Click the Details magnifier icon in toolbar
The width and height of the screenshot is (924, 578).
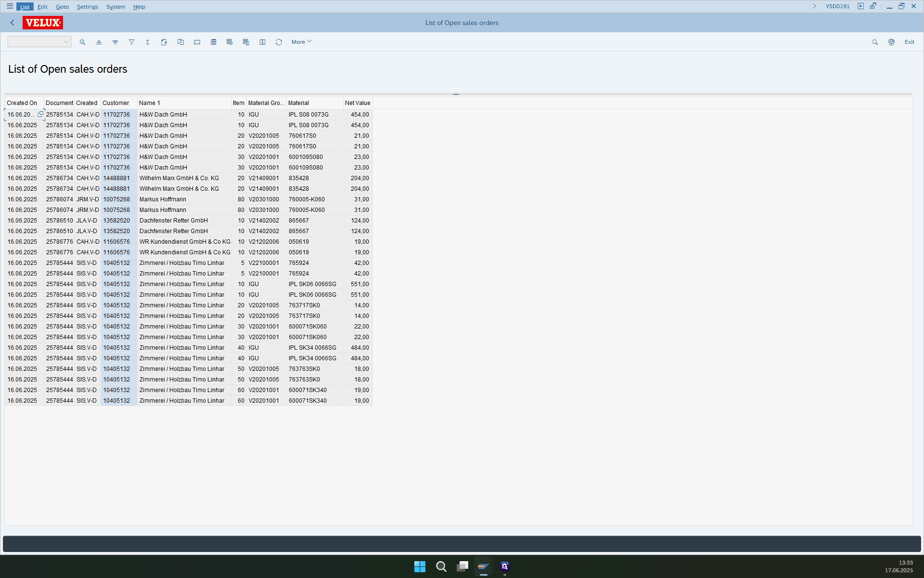(83, 42)
